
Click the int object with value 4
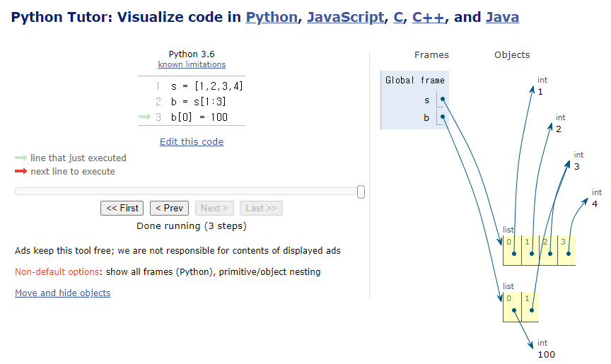click(x=597, y=198)
